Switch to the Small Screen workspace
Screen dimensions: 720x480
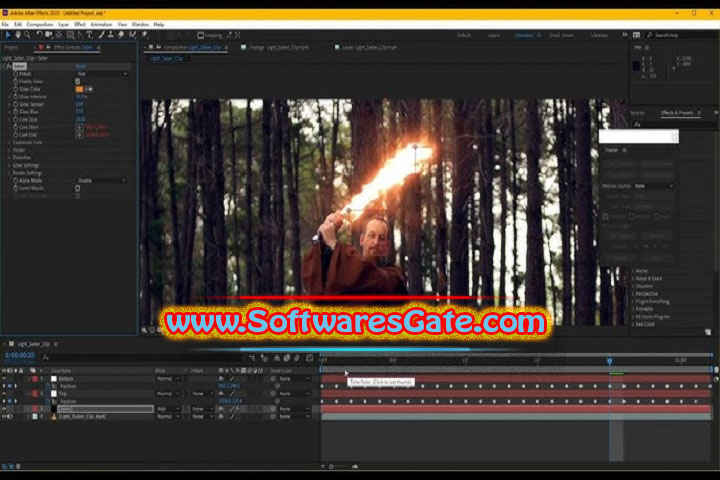pos(561,35)
